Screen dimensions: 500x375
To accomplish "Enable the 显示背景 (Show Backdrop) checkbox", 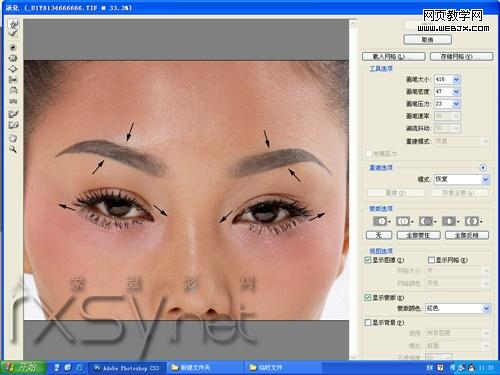I will point(368,322).
